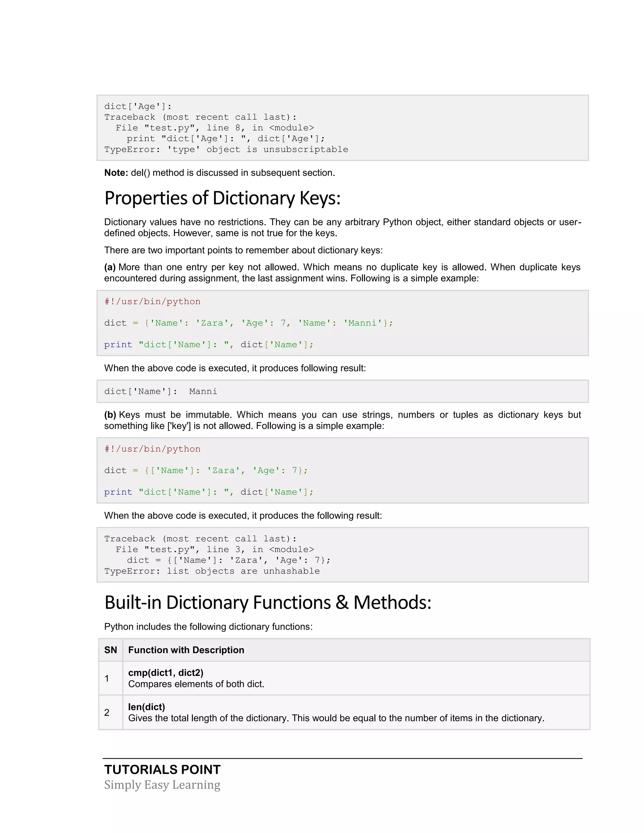Click the 'Note:' bold label
Screen dimensions: 644x833
pos(116,173)
